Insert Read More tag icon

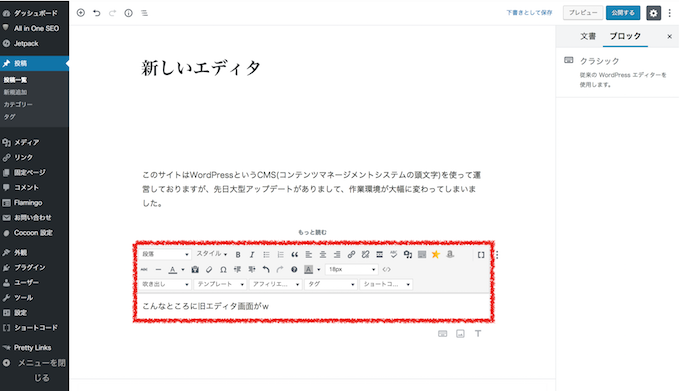click(x=379, y=254)
